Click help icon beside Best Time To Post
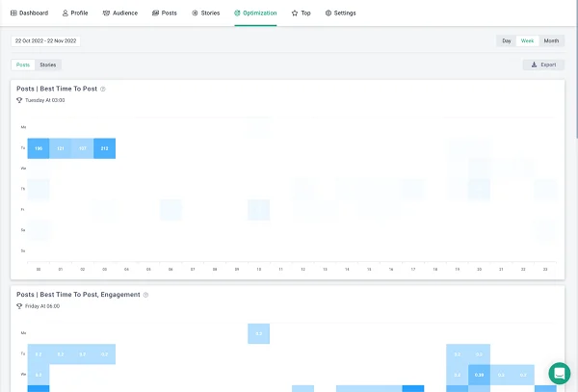Viewport: 578px width, 392px height. (x=103, y=89)
